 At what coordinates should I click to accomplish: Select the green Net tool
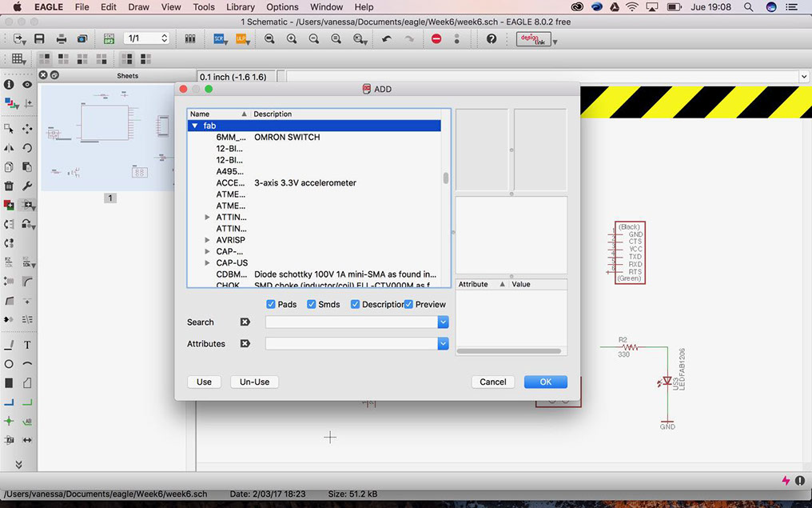27,402
